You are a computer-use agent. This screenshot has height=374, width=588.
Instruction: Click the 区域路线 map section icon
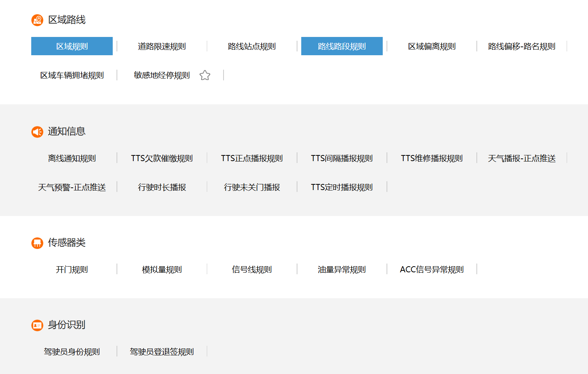[x=37, y=20]
